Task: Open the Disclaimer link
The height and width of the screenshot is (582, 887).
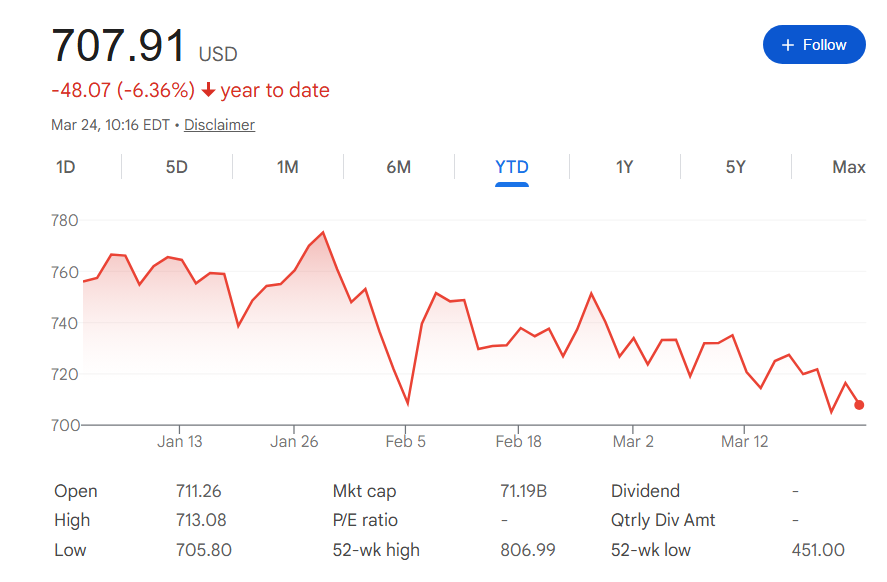Action: (219, 125)
